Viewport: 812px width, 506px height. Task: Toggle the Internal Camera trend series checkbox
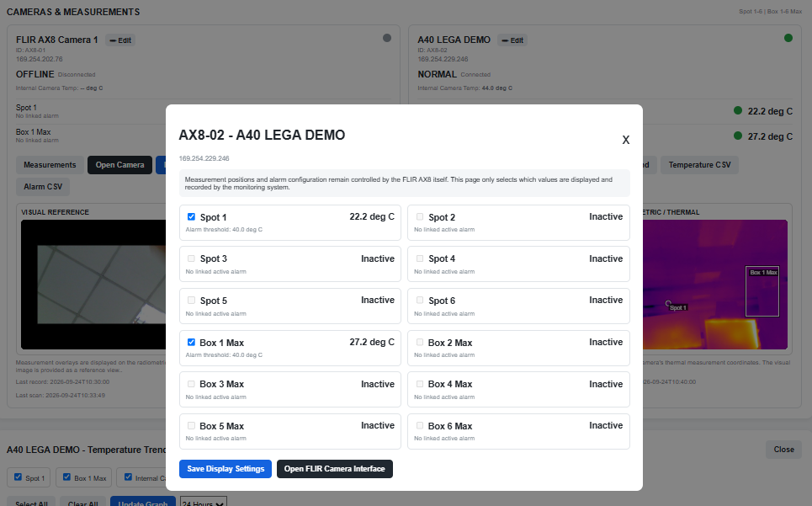pos(128,477)
